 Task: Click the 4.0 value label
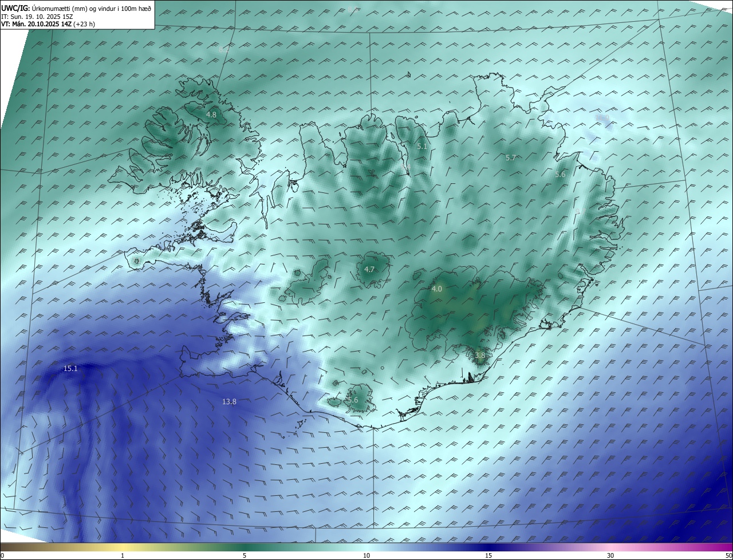(x=437, y=289)
